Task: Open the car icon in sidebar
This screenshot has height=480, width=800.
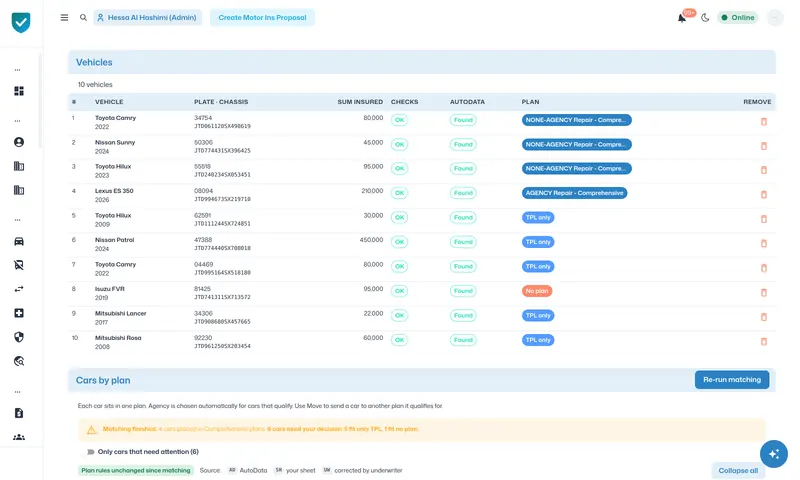Action: click(x=19, y=241)
